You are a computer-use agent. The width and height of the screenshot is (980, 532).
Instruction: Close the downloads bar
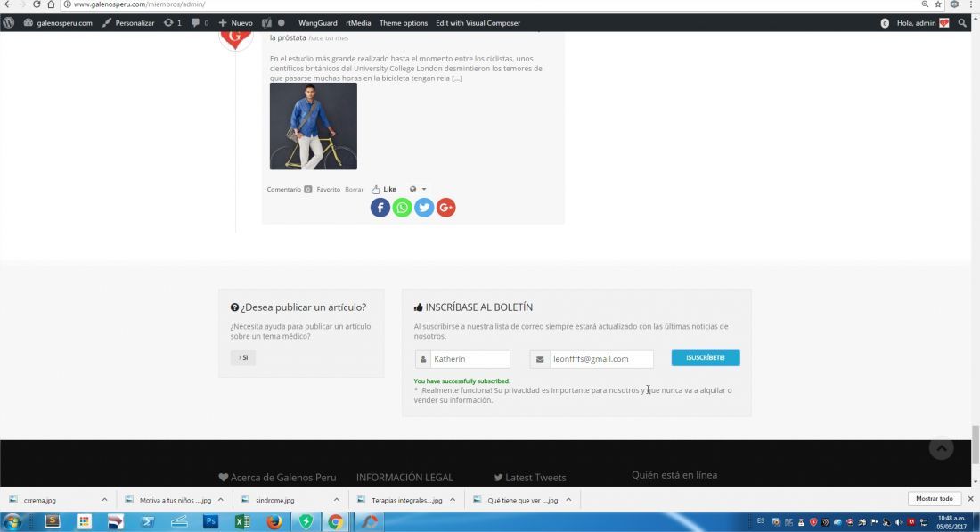point(970,499)
